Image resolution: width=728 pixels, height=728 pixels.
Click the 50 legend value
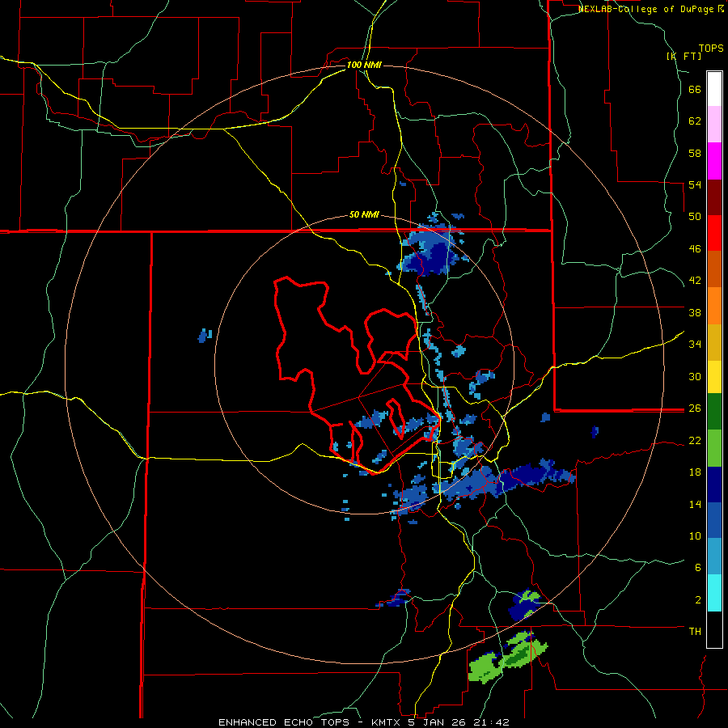click(x=695, y=216)
